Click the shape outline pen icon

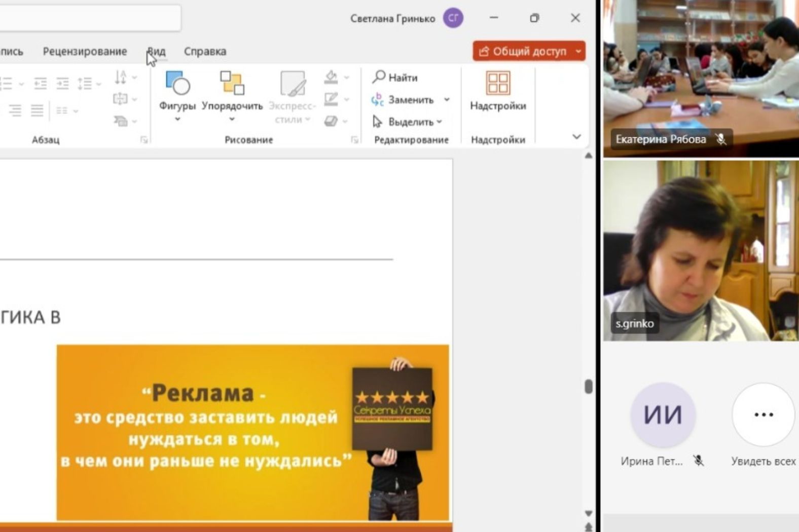331,99
